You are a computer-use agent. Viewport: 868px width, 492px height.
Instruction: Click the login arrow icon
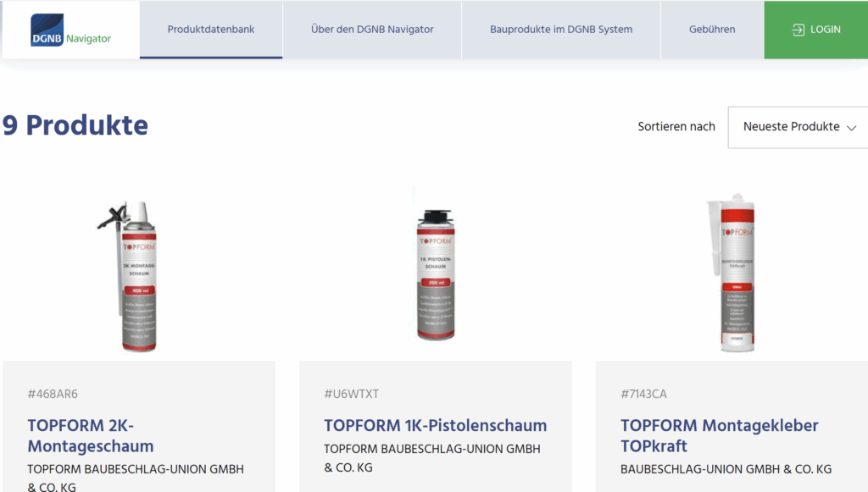click(x=798, y=30)
